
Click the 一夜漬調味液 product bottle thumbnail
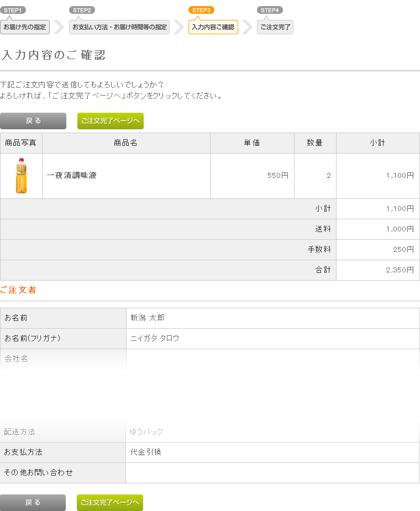click(x=21, y=176)
